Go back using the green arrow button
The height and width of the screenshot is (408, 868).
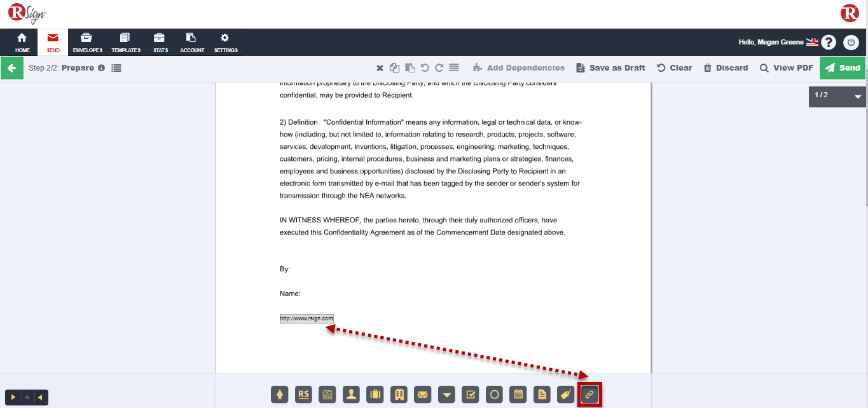pos(11,68)
